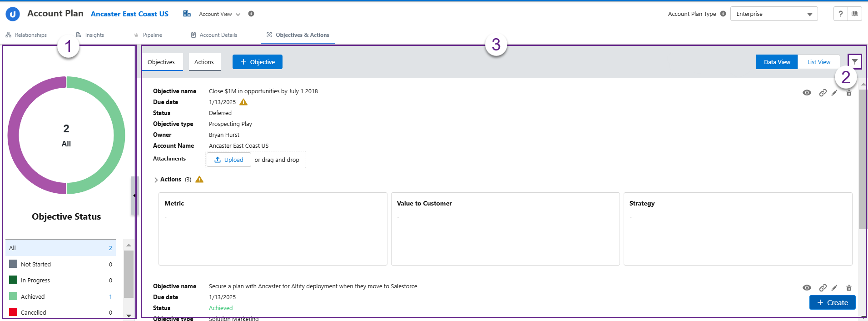Open the filter funnel icon
Viewport: 868px width, 321px height.
[855, 62]
